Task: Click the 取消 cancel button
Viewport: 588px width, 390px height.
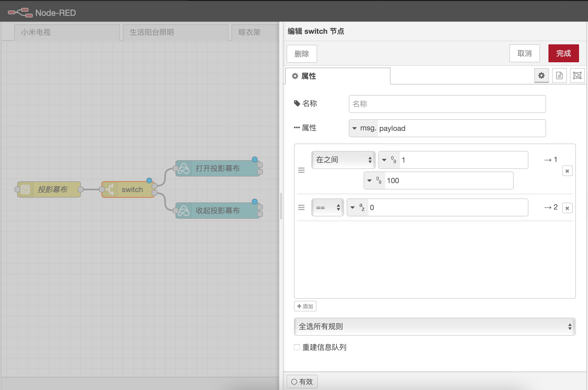Action: click(x=524, y=53)
